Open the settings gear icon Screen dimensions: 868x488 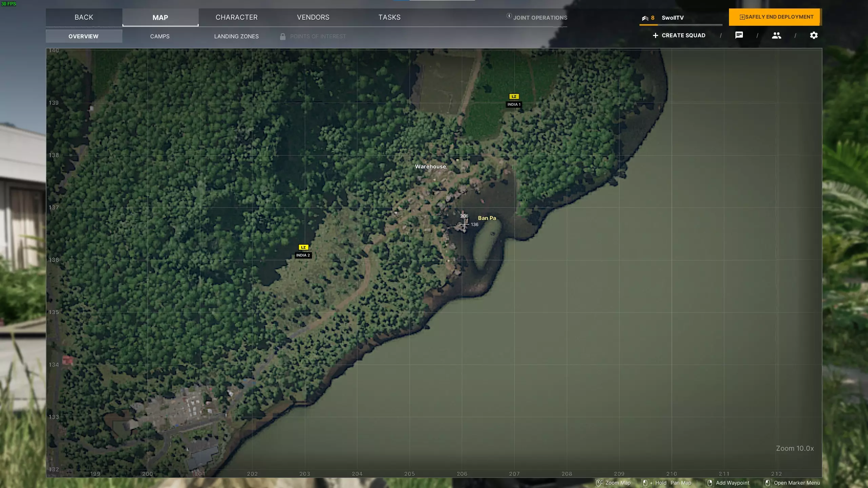[814, 35]
